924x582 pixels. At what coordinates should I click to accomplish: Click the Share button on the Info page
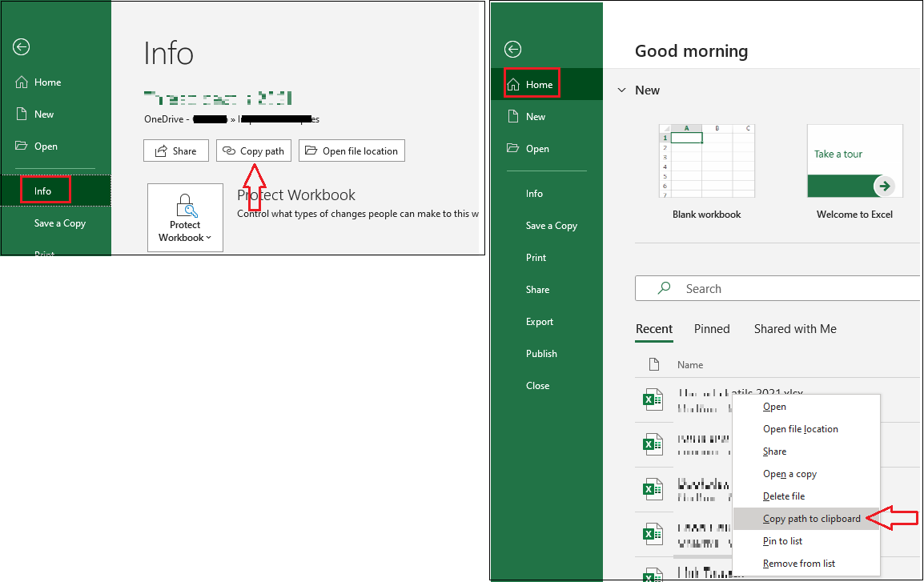click(175, 151)
